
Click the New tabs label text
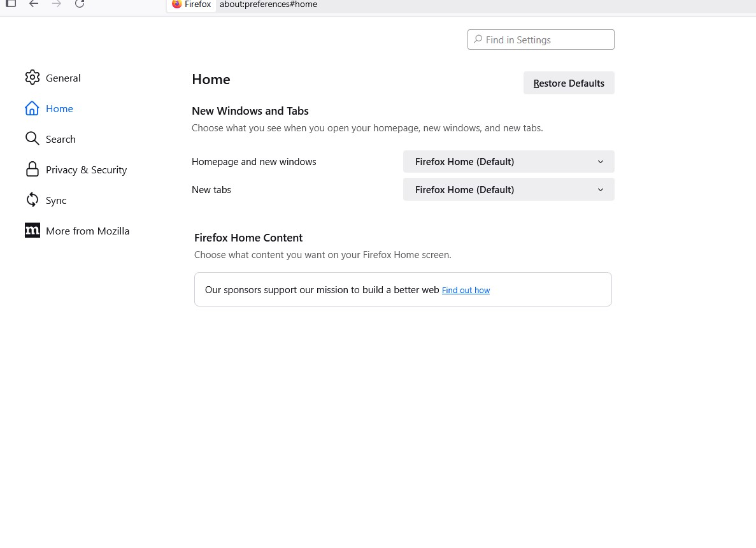pyautogui.click(x=211, y=190)
